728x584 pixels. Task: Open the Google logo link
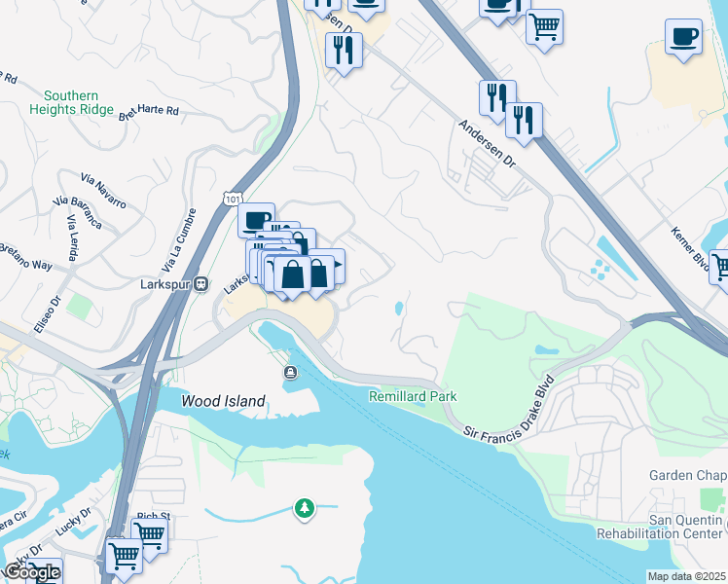pyautogui.click(x=32, y=573)
